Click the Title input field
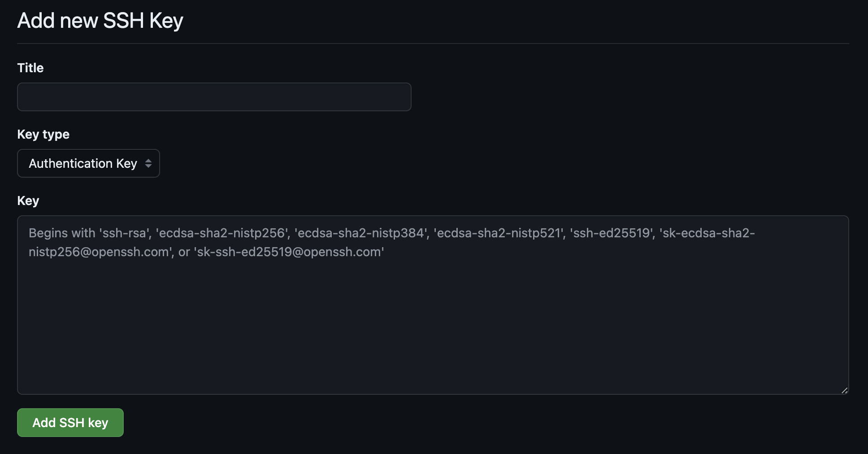This screenshot has height=454, width=868. coord(214,97)
